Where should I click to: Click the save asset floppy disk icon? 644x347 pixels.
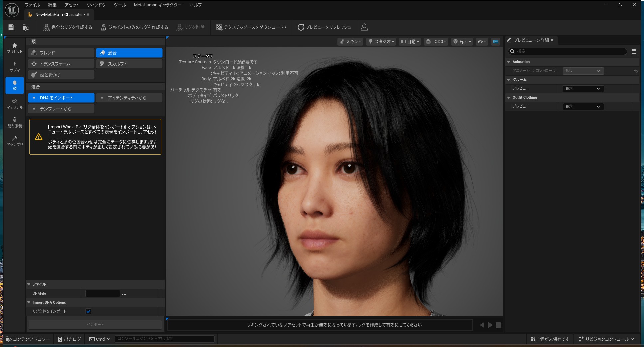click(11, 27)
